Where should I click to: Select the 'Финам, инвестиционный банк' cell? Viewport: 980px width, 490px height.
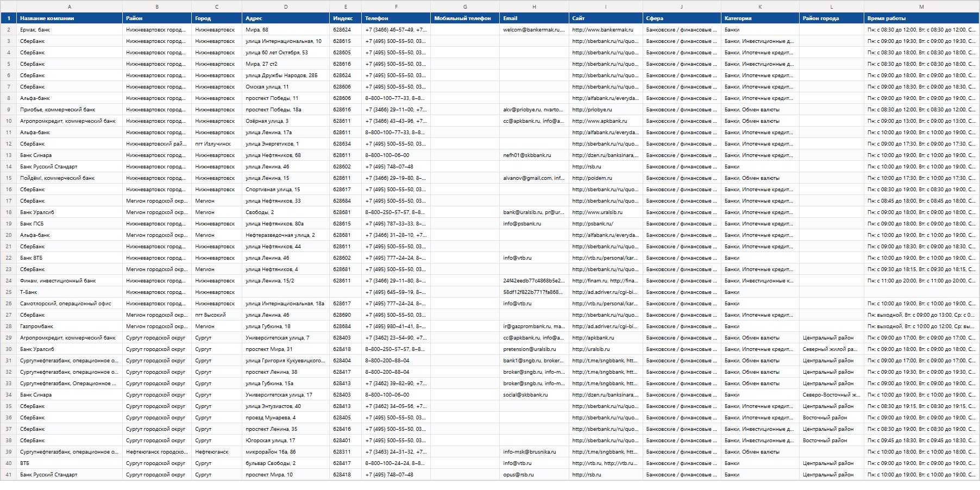pyautogui.click(x=70, y=281)
